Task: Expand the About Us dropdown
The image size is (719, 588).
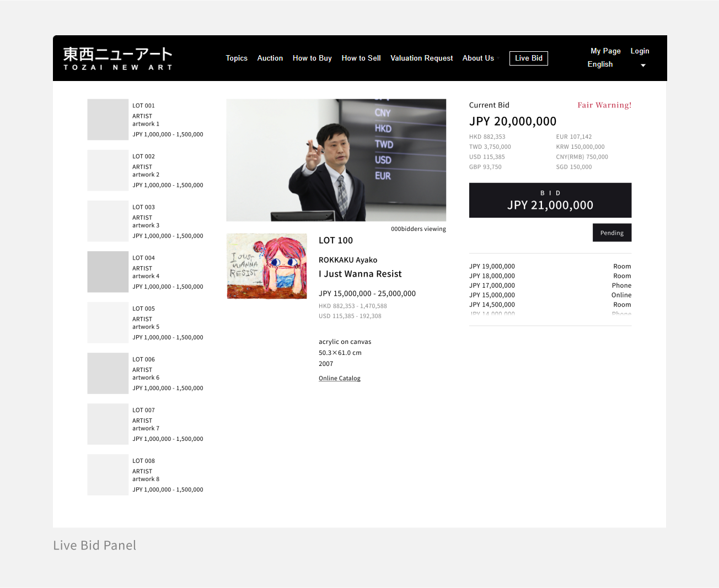Action: pos(479,58)
